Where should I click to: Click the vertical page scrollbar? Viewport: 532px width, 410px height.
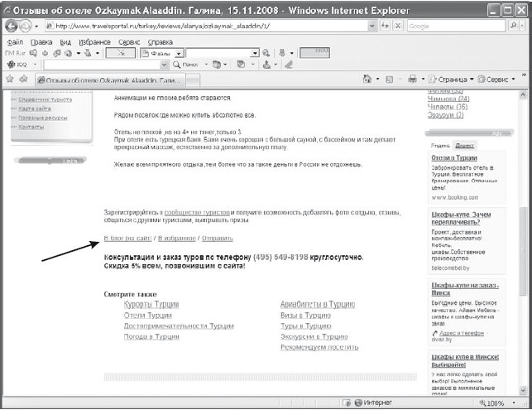(x=525, y=248)
